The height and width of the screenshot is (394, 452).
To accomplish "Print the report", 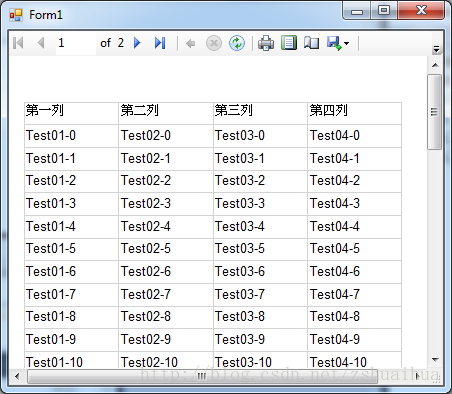I will [266, 43].
